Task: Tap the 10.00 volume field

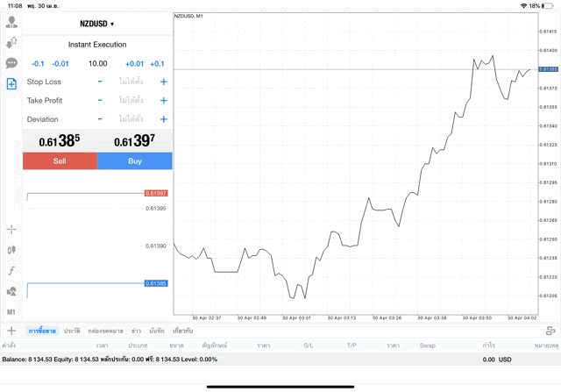Action: (97, 63)
